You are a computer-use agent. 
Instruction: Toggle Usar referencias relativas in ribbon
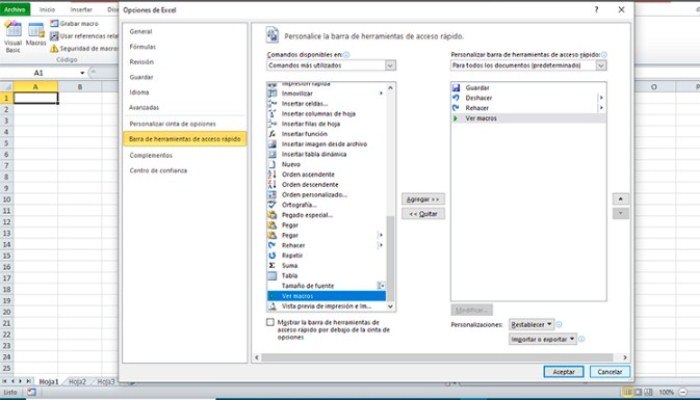click(x=84, y=36)
